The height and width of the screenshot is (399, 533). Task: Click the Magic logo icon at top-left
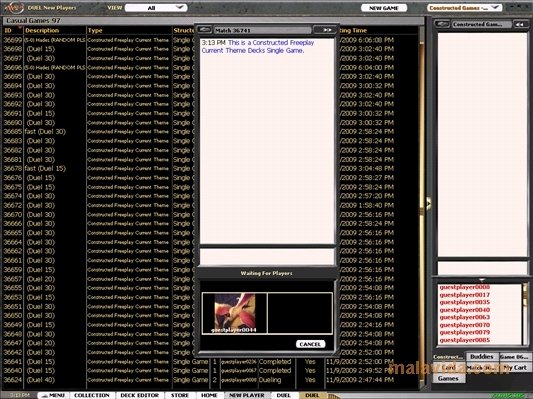[14, 7]
